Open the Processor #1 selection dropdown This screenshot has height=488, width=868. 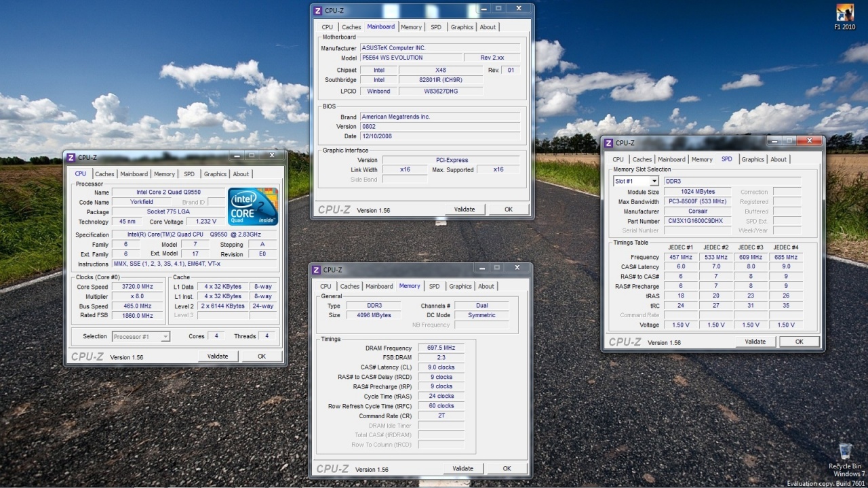[141, 336]
